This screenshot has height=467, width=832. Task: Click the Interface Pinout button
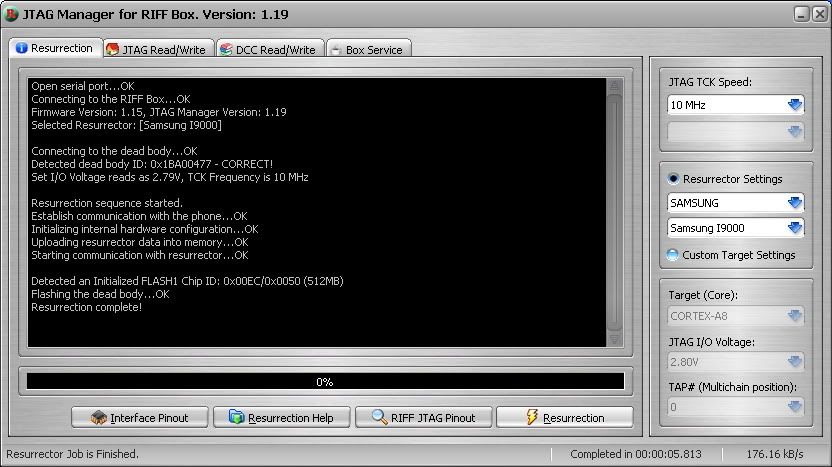[x=140, y=418]
